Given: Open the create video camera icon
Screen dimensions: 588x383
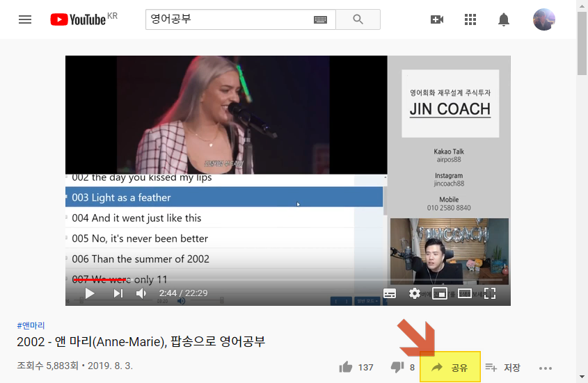Looking at the screenshot, I should 437,19.
